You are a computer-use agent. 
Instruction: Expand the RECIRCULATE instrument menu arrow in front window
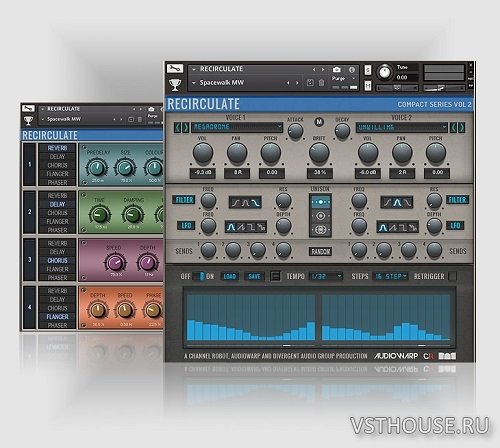click(x=194, y=69)
